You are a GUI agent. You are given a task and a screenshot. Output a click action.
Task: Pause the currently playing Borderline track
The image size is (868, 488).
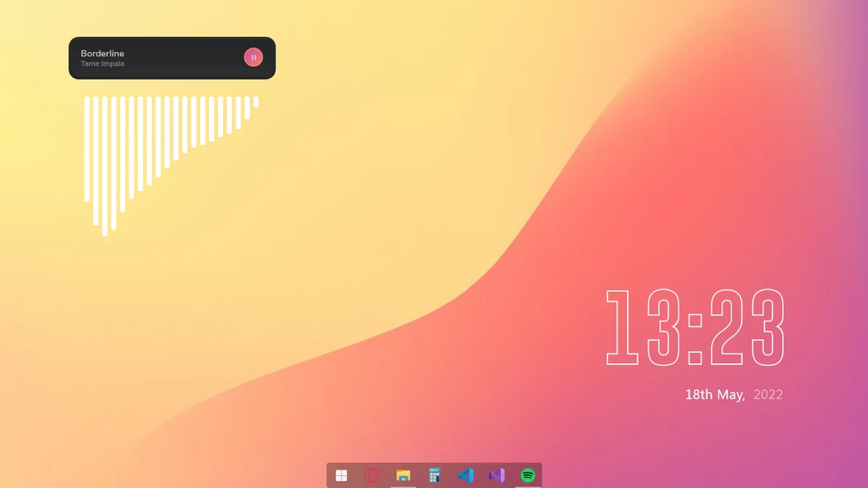(253, 57)
